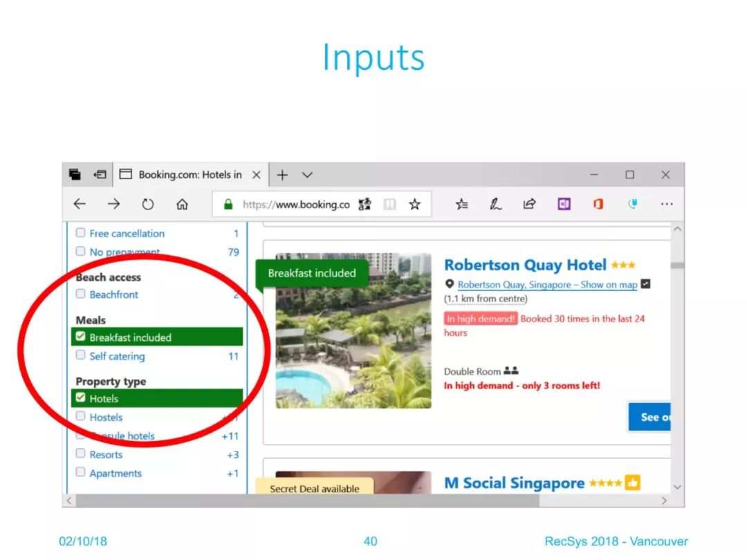Check the Beachfront filter
This screenshot has height=560, width=747.
[x=80, y=294]
